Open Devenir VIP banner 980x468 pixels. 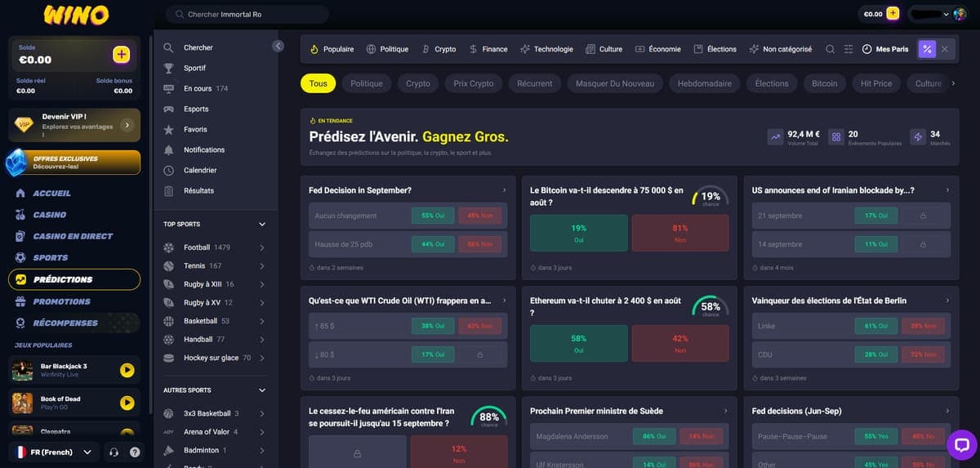point(75,125)
